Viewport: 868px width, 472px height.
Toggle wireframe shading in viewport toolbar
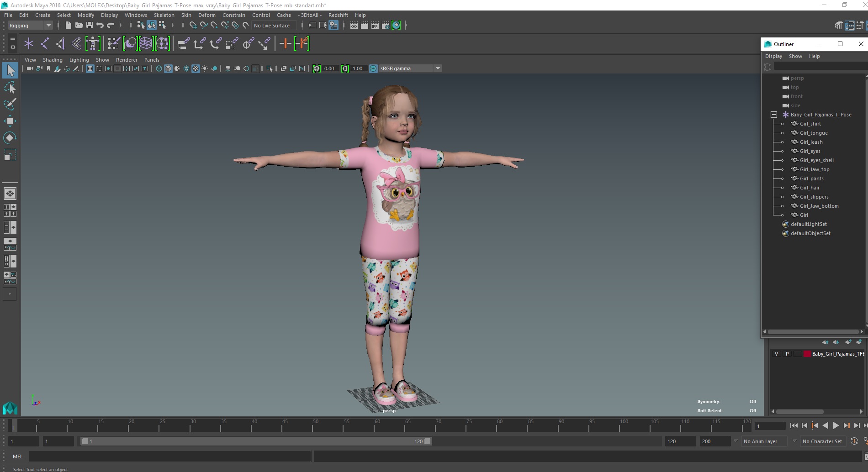point(159,68)
